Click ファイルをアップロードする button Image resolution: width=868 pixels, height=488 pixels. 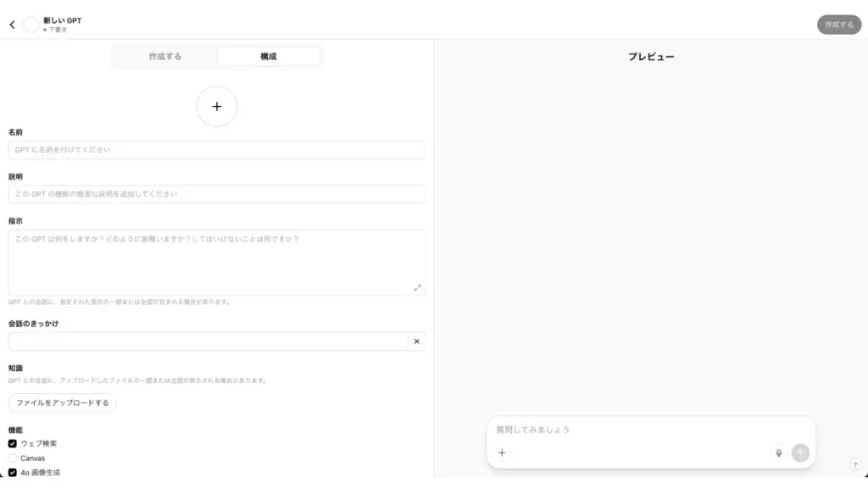click(x=63, y=402)
